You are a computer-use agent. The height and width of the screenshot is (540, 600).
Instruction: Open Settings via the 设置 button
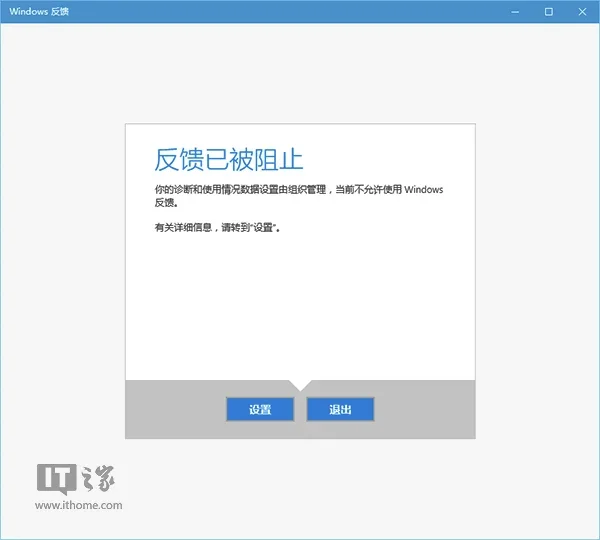[x=260, y=409]
